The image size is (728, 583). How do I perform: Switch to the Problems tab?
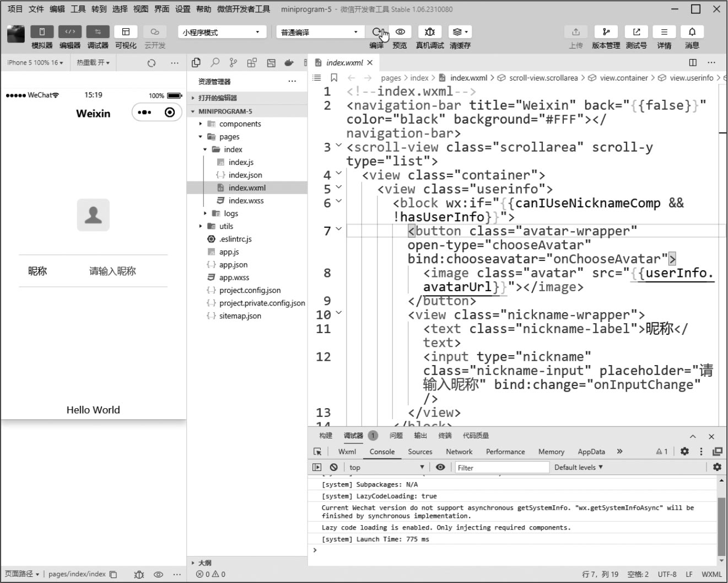(x=396, y=436)
